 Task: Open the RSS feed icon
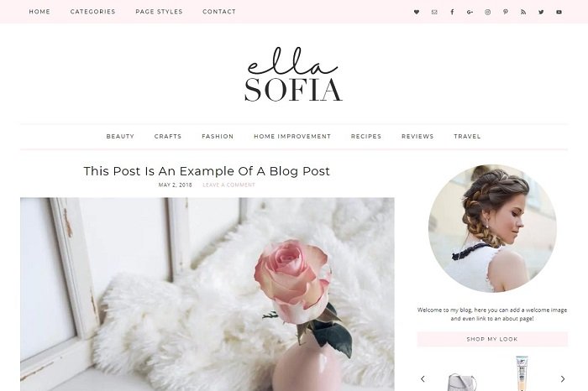click(523, 12)
